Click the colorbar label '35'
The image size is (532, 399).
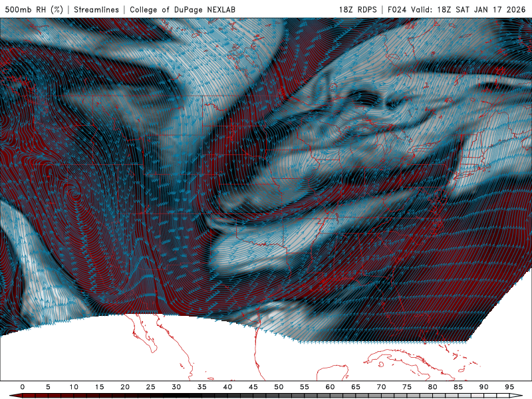coord(202,387)
